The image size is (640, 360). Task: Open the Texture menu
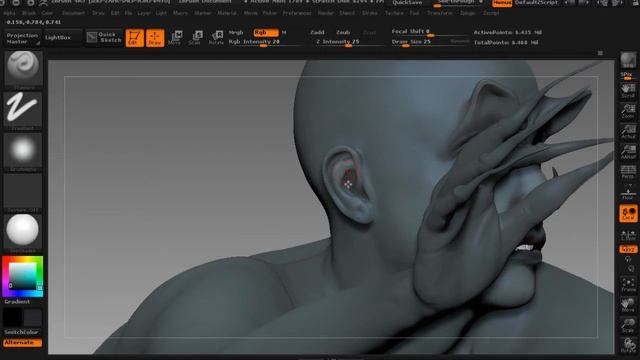pyautogui.click(x=394, y=13)
